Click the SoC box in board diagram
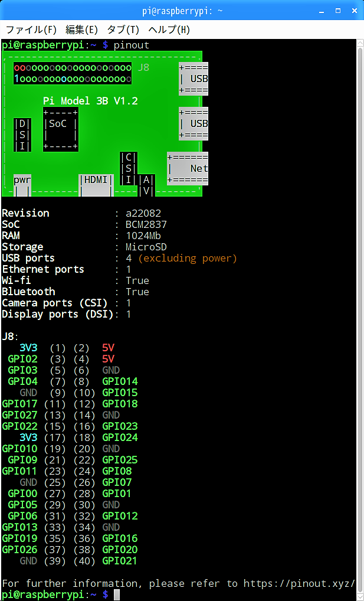Screen dimensions: 364x601 [61, 129]
